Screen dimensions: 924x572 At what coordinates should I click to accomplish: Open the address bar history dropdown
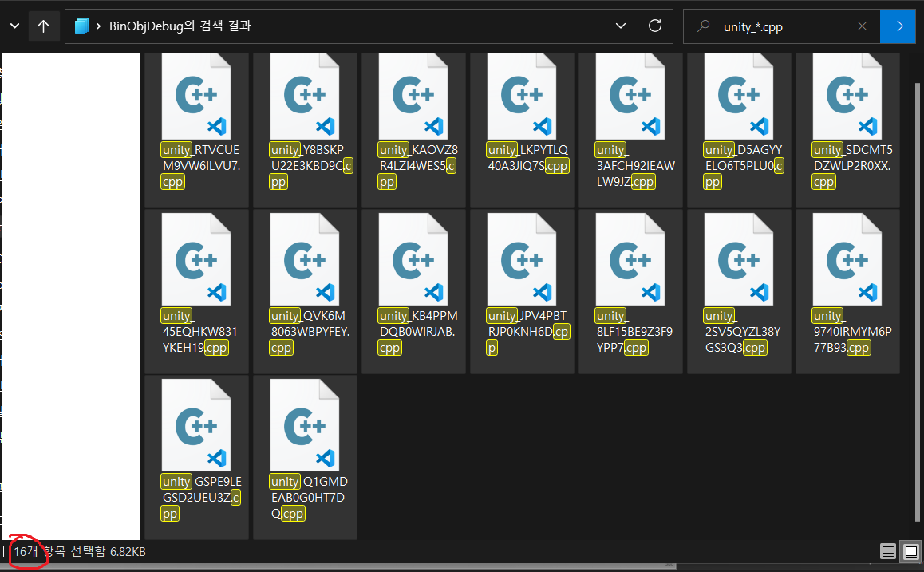(621, 26)
